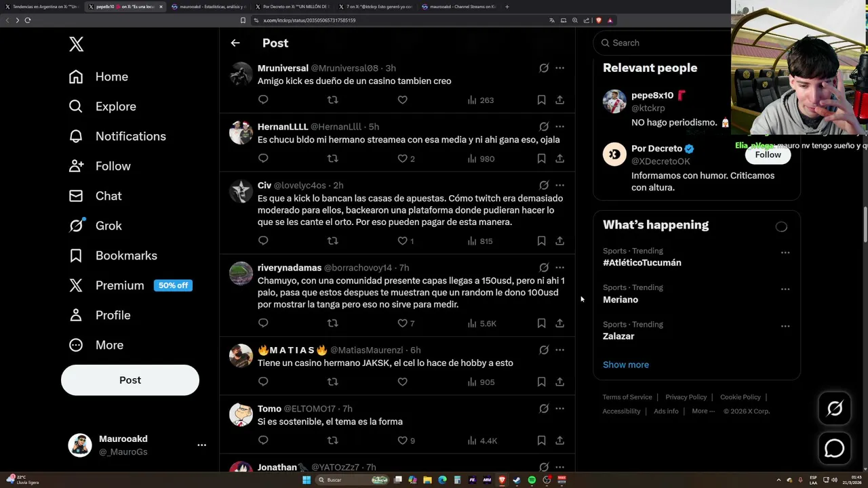Reload the page in browser toolbar
Screen dimensions: 868x488
28,20
